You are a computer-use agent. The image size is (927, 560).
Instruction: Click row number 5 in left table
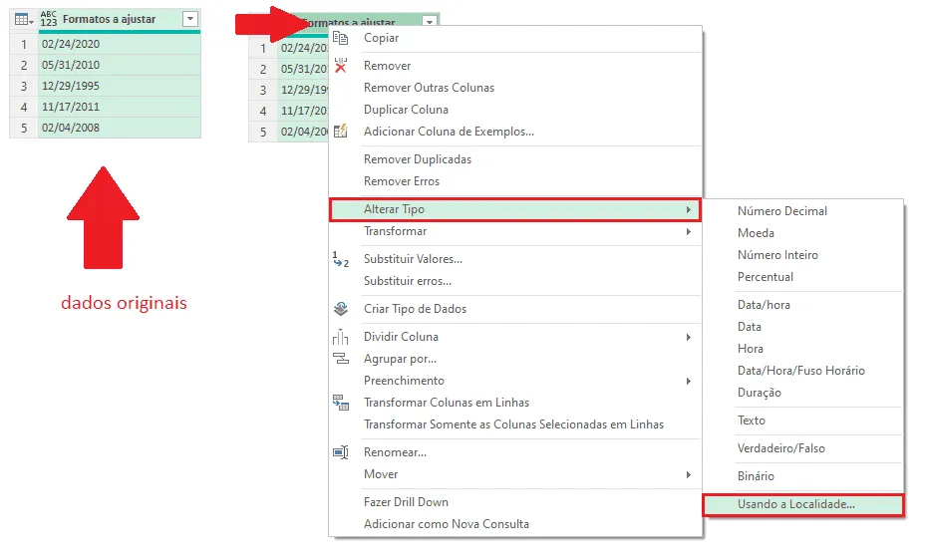coord(24,128)
